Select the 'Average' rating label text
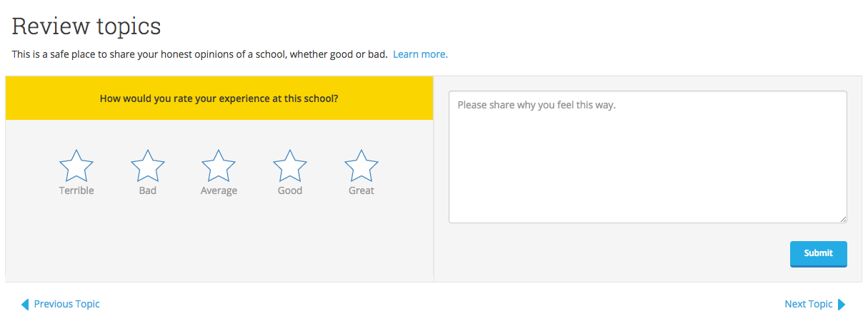Image resolution: width=868 pixels, height=321 pixels. tap(219, 190)
